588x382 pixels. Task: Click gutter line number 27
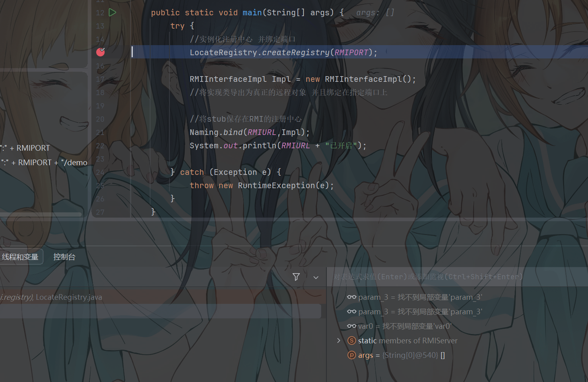click(x=100, y=212)
